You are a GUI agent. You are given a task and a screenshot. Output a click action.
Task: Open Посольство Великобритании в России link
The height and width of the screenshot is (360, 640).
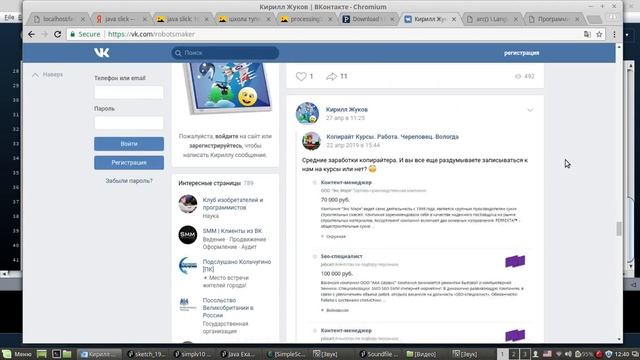[228, 308]
